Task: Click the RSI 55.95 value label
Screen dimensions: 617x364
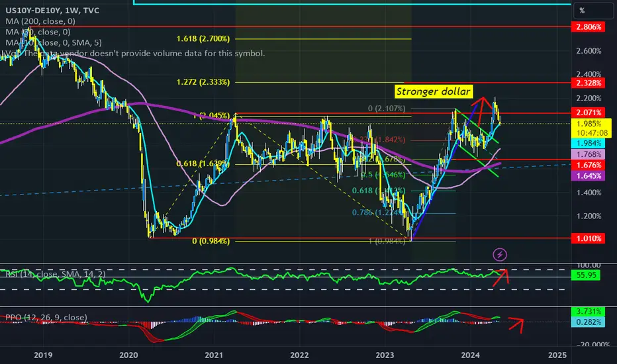Action: click(x=586, y=275)
